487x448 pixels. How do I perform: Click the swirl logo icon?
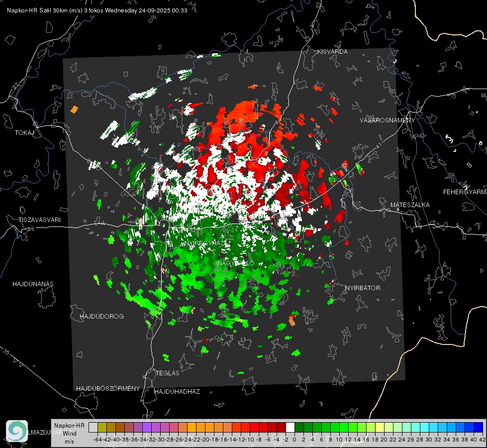17,431
